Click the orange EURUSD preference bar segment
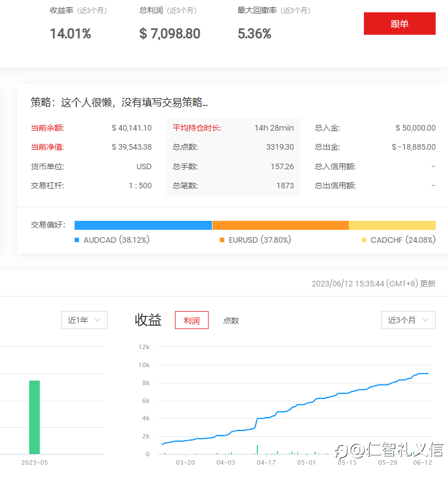 pos(280,225)
